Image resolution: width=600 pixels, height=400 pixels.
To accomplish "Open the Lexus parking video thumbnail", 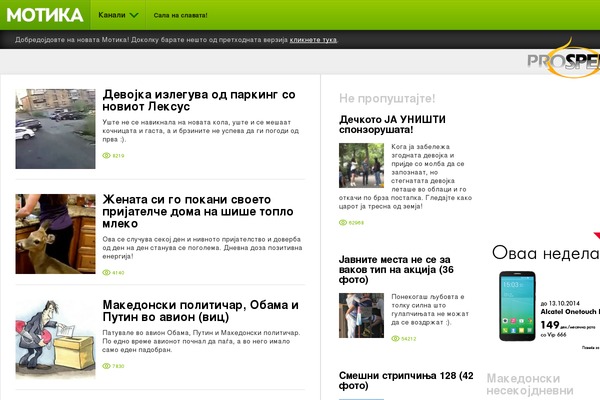I will [x=55, y=127].
